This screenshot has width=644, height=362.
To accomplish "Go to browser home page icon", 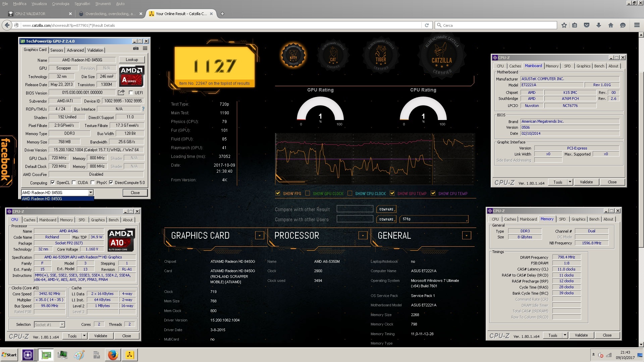I will (x=611, y=25).
